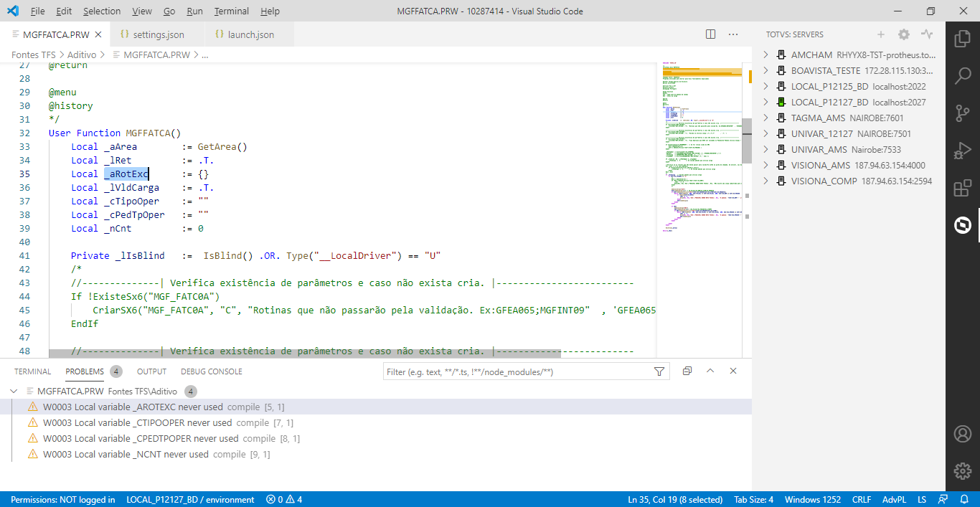This screenshot has height=507, width=980.
Task: Change Windows 1252 encoding
Action: tap(813, 500)
